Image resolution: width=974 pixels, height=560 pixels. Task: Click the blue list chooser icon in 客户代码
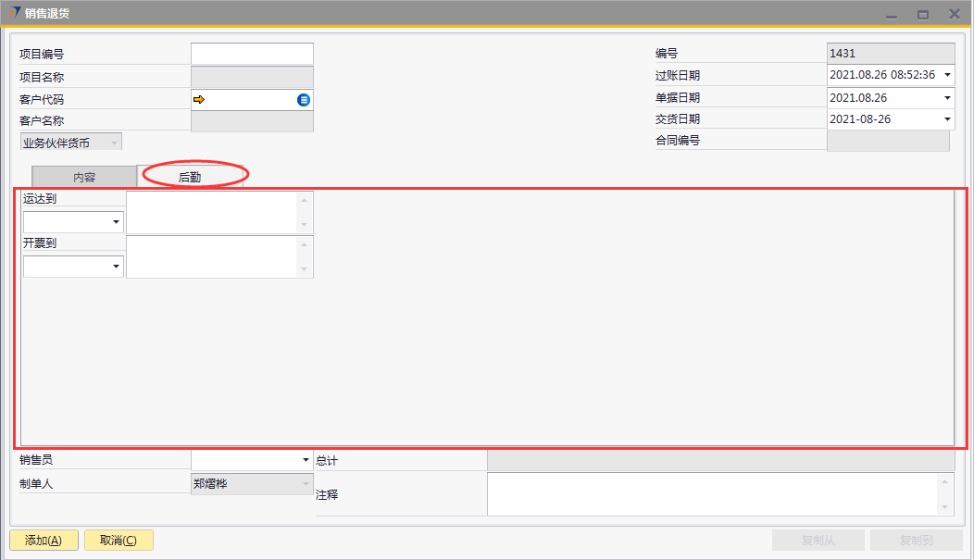(304, 100)
